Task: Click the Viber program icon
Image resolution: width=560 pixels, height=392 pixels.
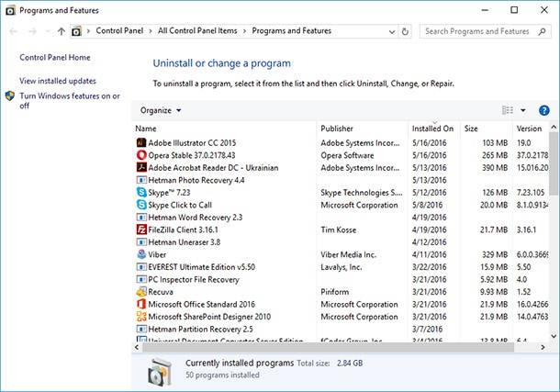Action: (141, 254)
